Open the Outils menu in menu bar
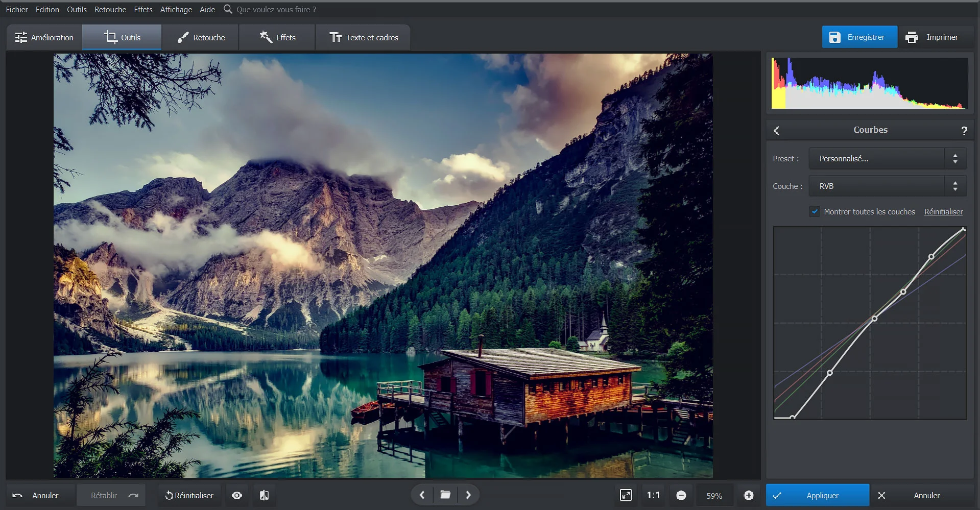Viewport: 980px width, 510px height. 77,9
